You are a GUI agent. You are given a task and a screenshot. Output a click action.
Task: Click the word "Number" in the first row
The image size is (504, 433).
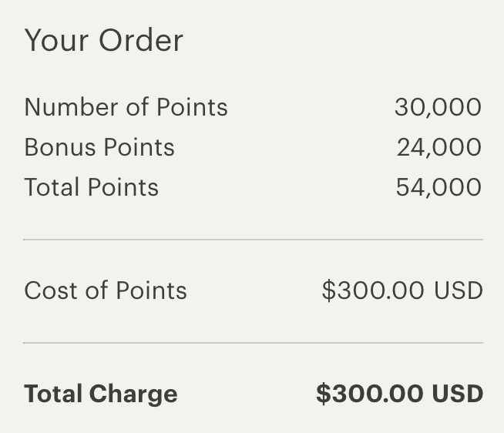71,107
